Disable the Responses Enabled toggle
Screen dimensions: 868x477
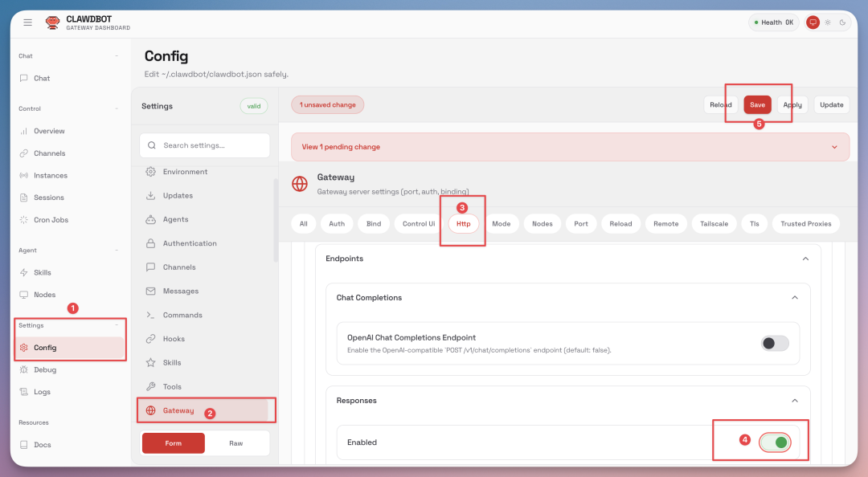click(x=776, y=442)
